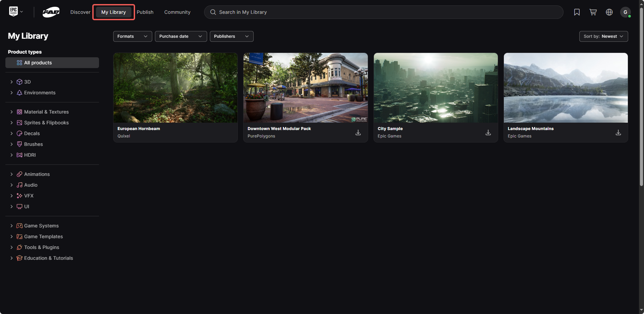644x314 pixels.
Task: Change the Sort by Newest order
Action: pyautogui.click(x=603, y=36)
